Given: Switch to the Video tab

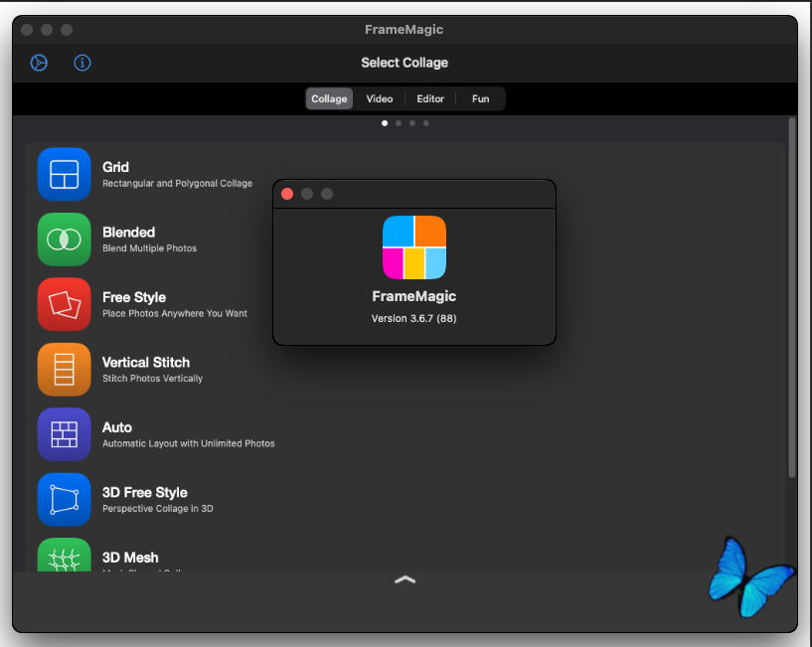Looking at the screenshot, I should 380,98.
